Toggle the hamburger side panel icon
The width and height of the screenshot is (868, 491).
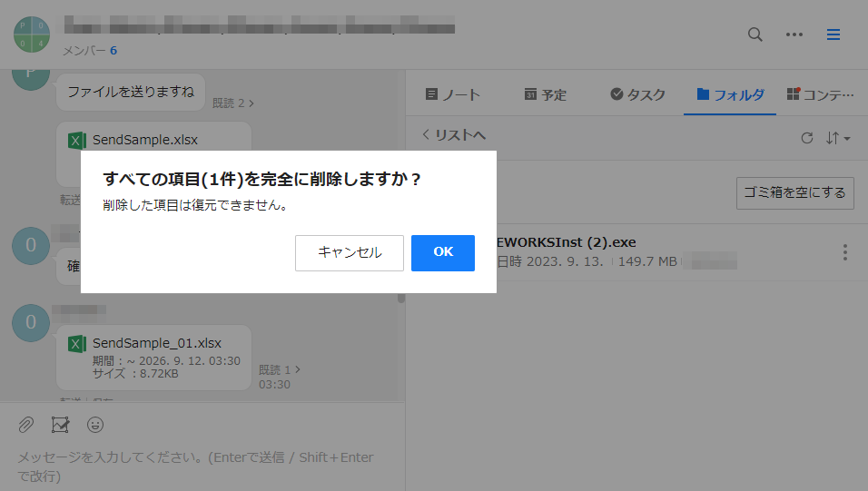[x=833, y=34]
